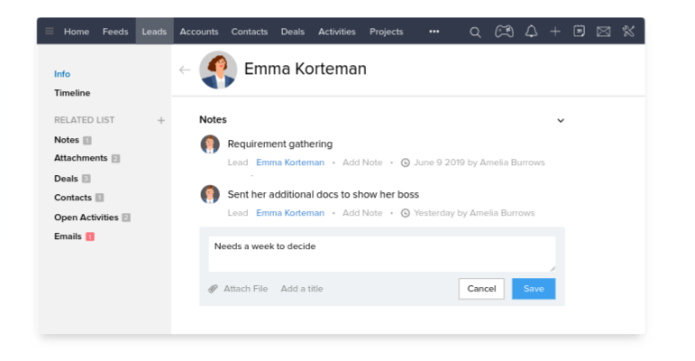
Task: Click Add Note under Sent her additional docs
Action: click(x=362, y=213)
